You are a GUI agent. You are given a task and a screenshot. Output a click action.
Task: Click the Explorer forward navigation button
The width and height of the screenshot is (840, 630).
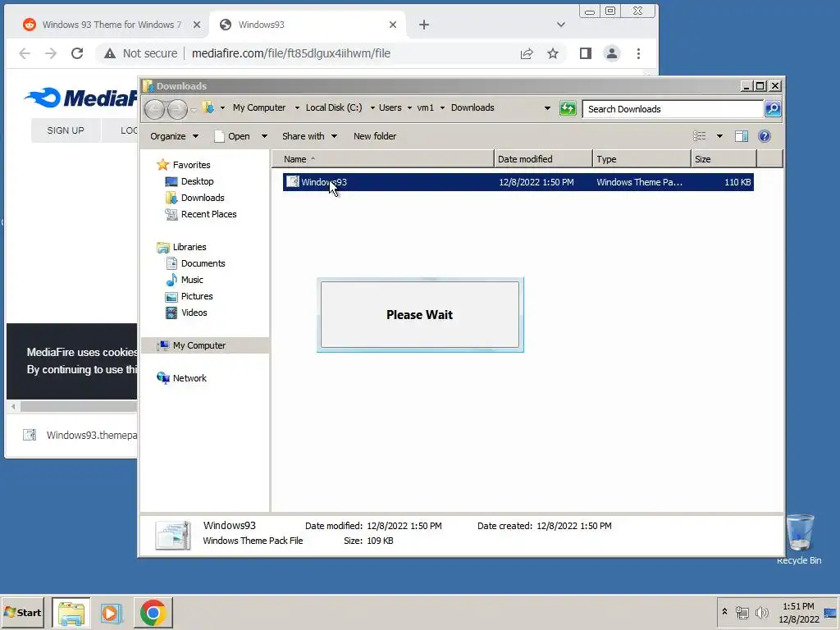[x=177, y=109]
